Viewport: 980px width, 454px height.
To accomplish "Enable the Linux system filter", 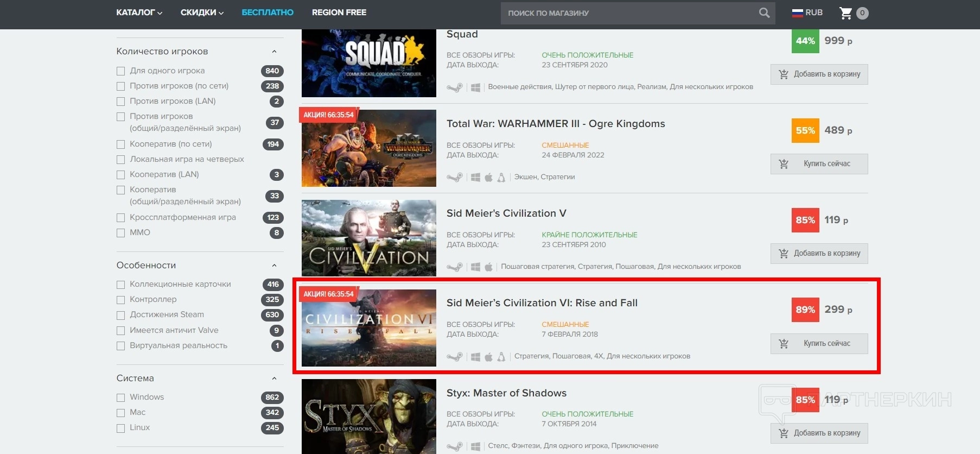I will [x=120, y=428].
